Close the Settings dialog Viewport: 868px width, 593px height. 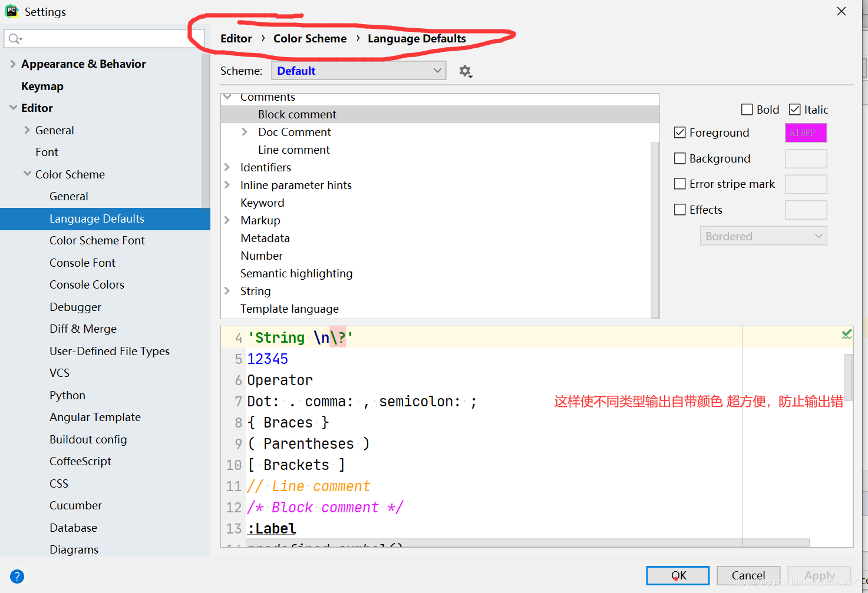coord(841,11)
